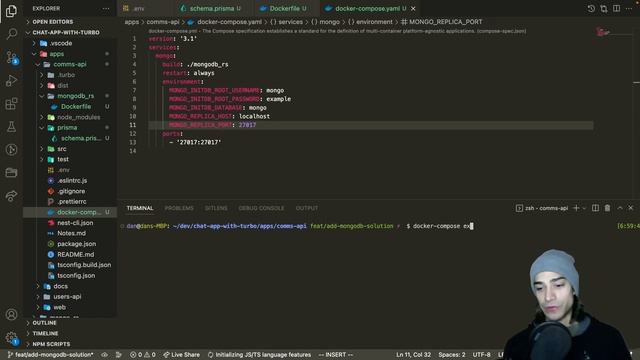Collapse the CHAT-APP-WITH-TURBO section

point(65,32)
